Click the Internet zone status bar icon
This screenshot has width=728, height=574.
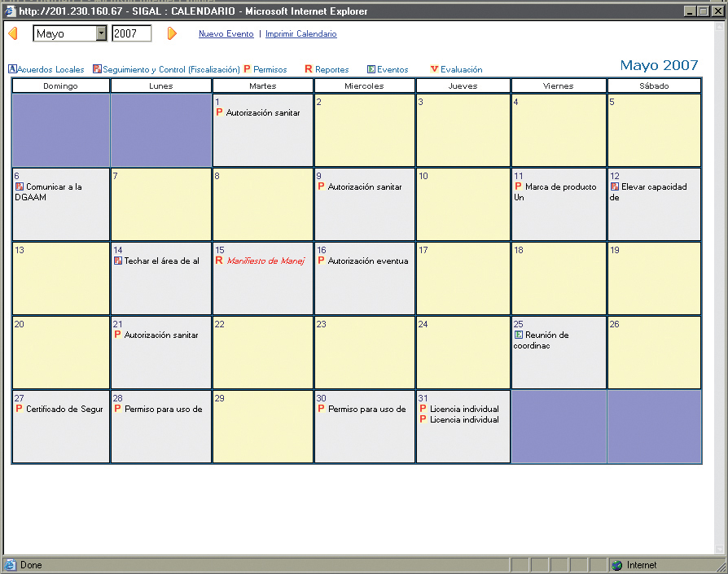pos(617,565)
